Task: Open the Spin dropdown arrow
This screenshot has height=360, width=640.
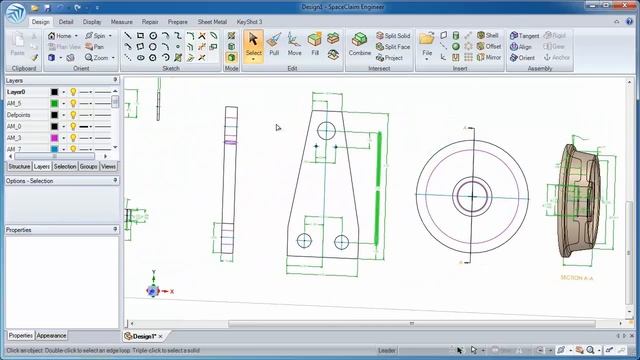Action: tap(110, 36)
